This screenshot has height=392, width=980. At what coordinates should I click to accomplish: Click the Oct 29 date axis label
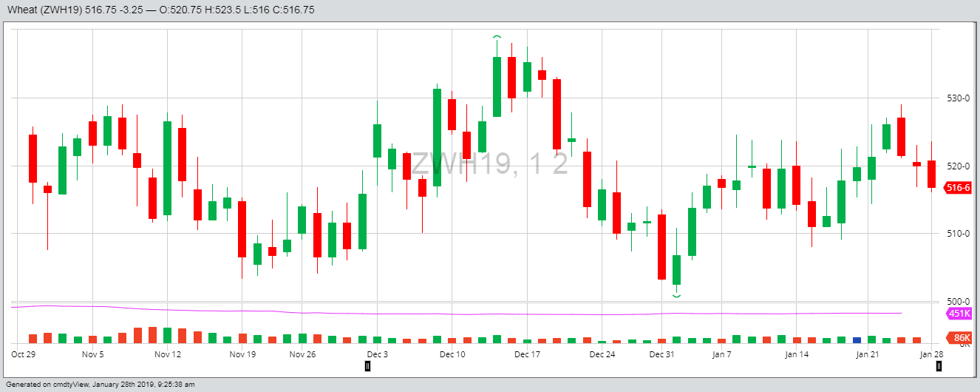(23, 354)
